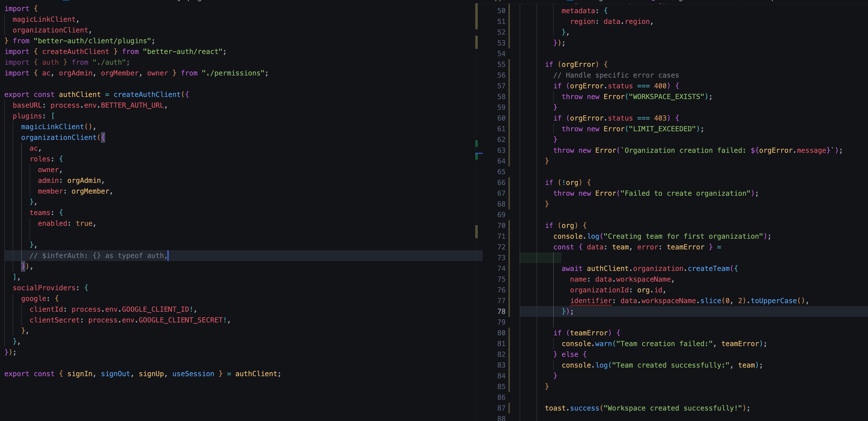Click the highlighted line number 78

point(501,311)
